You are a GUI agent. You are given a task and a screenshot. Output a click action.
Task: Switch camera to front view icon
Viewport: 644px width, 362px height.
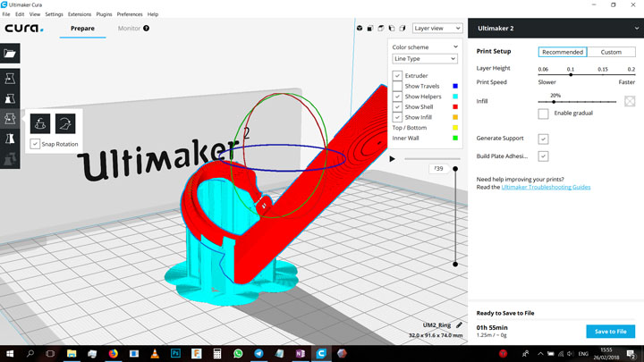[x=370, y=29]
